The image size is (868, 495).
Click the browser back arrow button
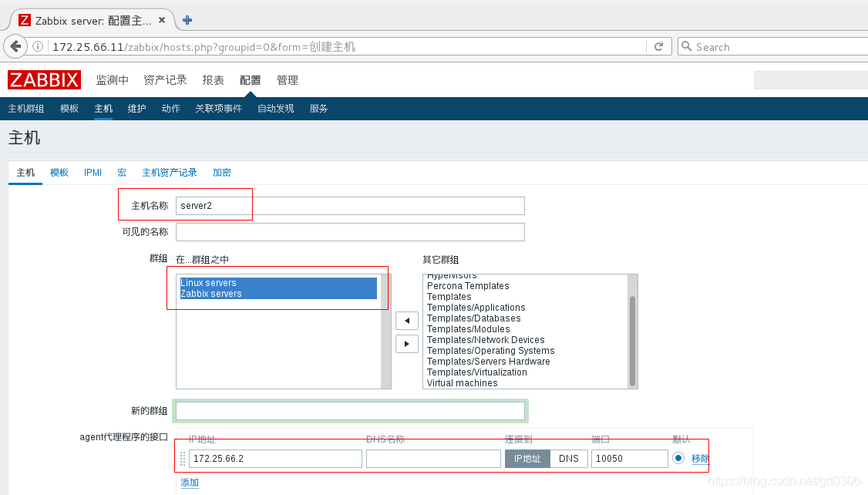[15, 46]
